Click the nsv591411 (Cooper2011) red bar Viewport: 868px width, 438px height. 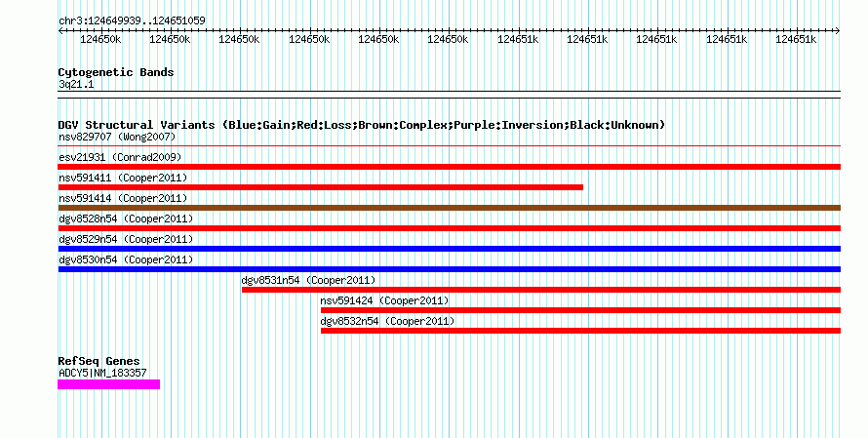point(321,187)
